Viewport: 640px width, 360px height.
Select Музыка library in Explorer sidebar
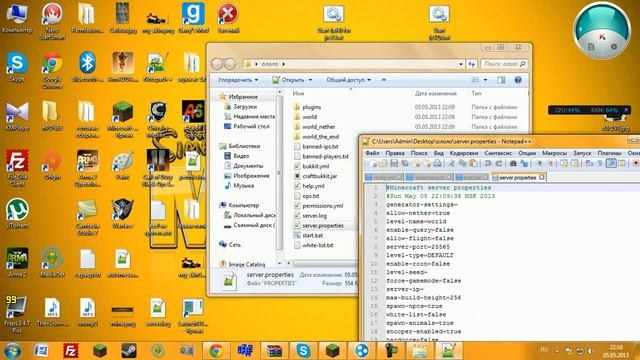[x=239, y=186]
